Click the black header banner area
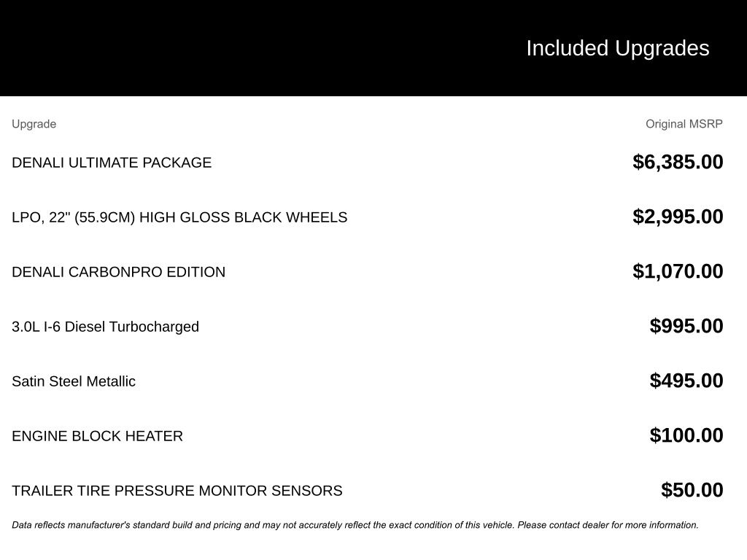Image resolution: width=747 pixels, height=560 pixels. tap(373, 47)
